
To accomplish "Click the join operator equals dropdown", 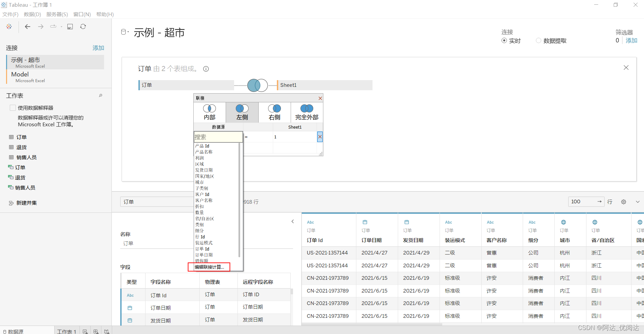I will pos(258,137).
